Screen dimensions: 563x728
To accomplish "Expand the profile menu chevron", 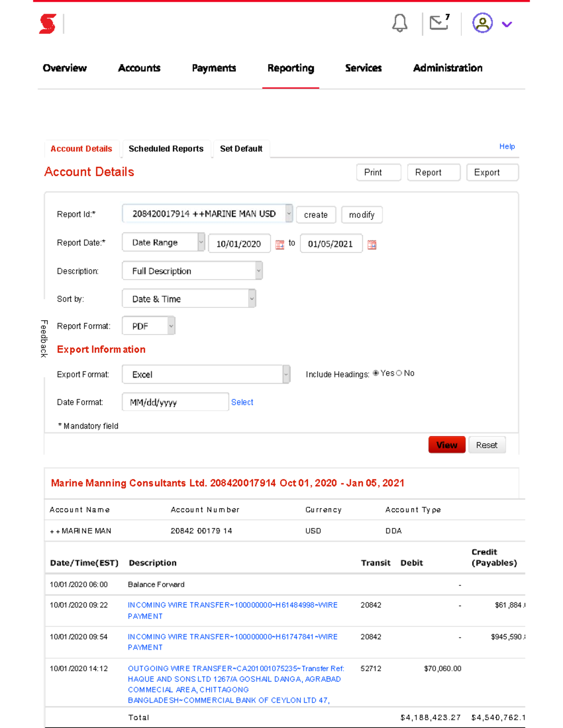I will (507, 23).
